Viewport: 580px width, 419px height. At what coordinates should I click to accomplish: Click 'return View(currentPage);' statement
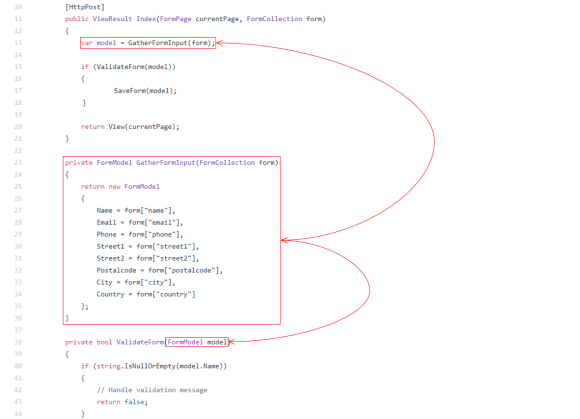click(x=130, y=127)
